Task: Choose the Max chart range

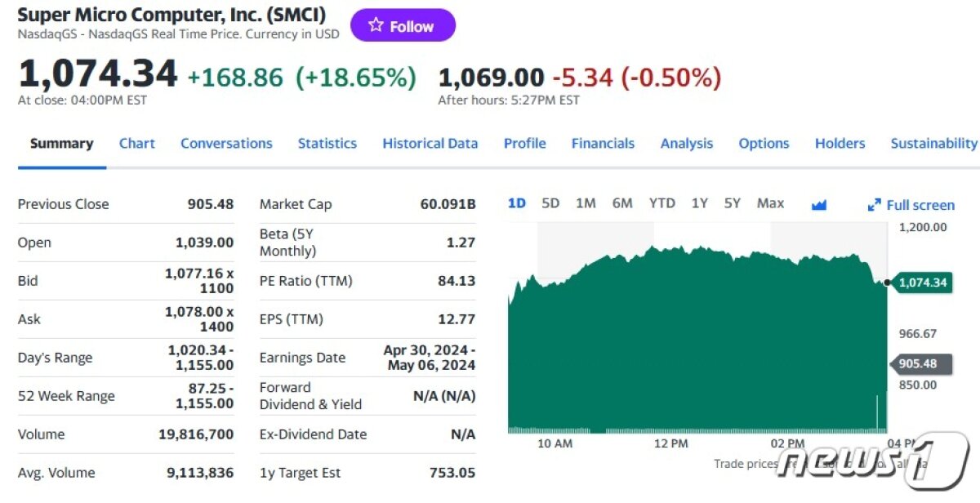Action: (x=770, y=203)
